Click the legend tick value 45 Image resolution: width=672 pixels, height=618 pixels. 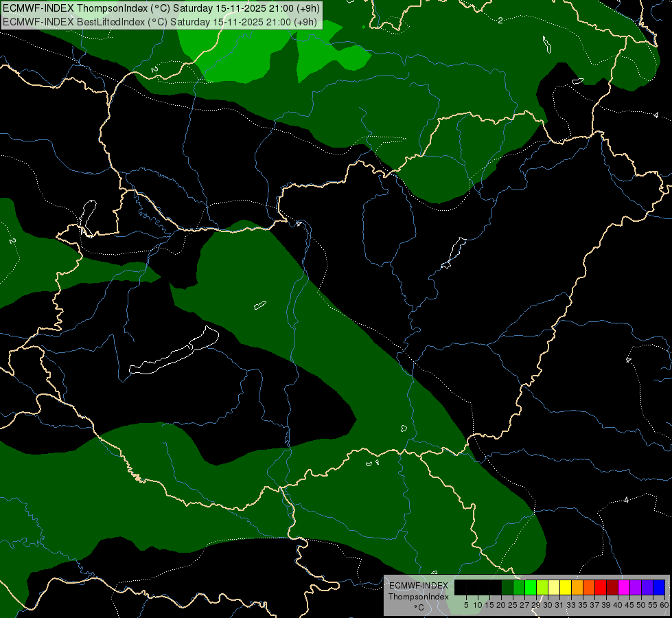pyautogui.click(x=629, y=605)
